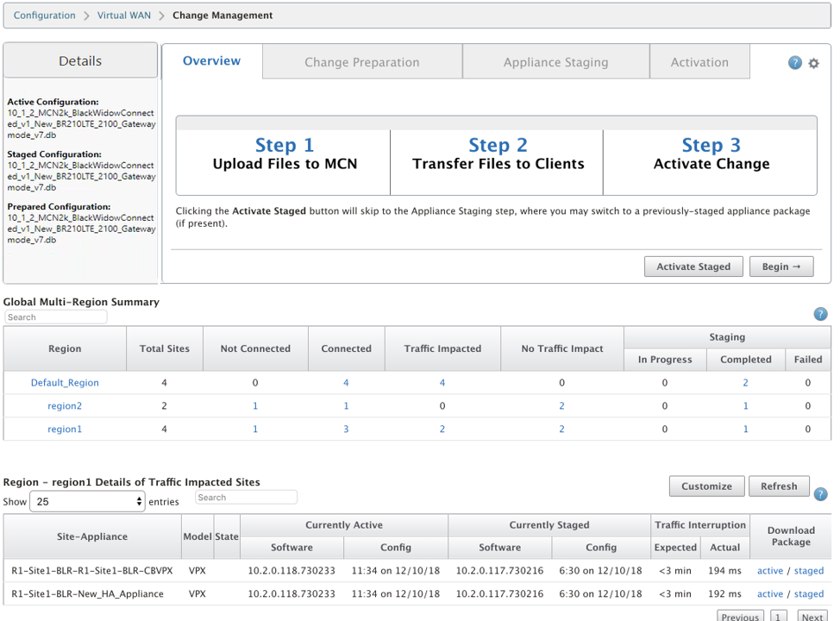Click the Activate Staged button

click(693, 267)
